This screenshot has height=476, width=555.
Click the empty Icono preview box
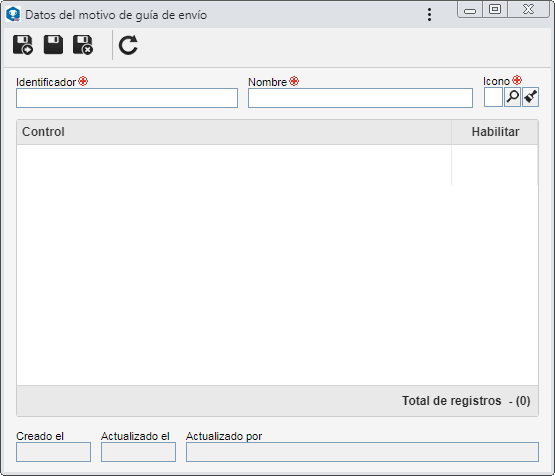(x=493, y=97)
